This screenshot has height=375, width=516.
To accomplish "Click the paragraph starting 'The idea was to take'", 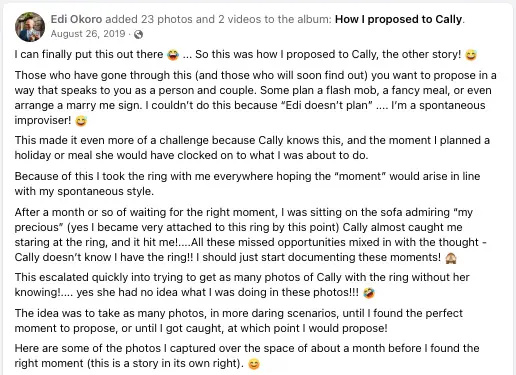I will tap(239, 321).
